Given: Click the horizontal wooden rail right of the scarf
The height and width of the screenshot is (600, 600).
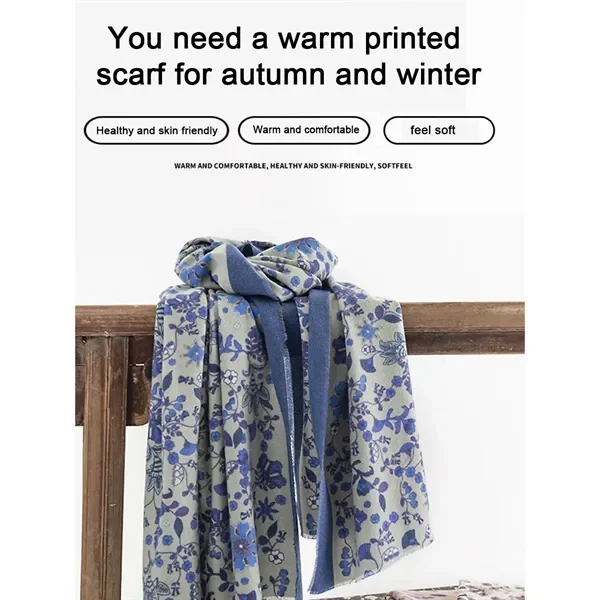Looking at the screenshot, I should [463, 328].
